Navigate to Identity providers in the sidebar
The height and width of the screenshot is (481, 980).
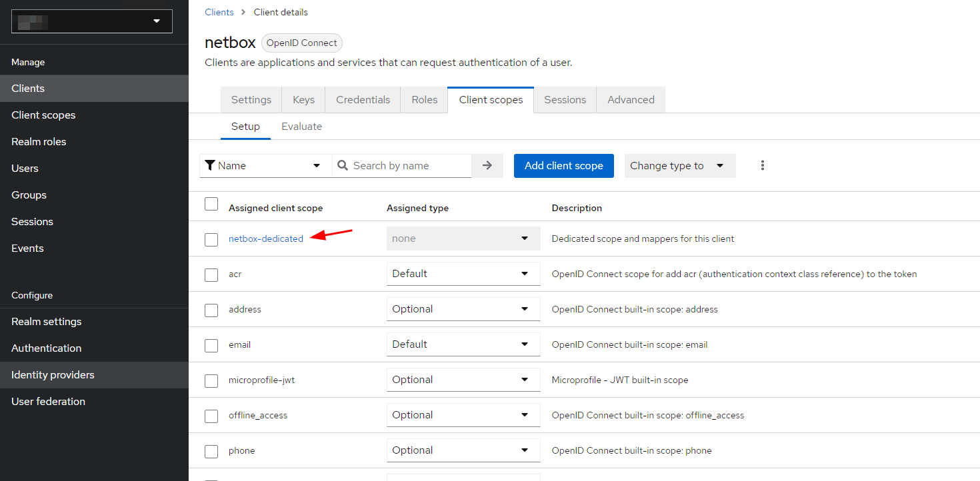[x=53, y=375]
